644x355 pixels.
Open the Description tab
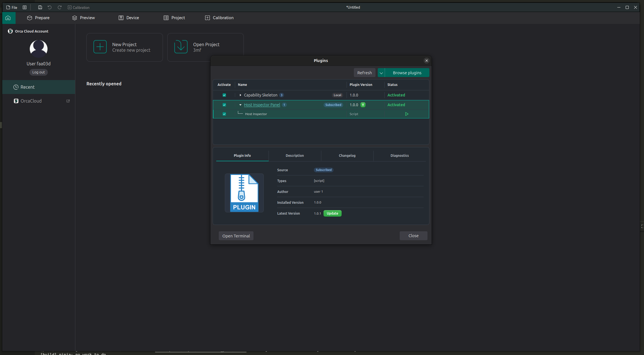pyautogui.click(x=295, y=156)
